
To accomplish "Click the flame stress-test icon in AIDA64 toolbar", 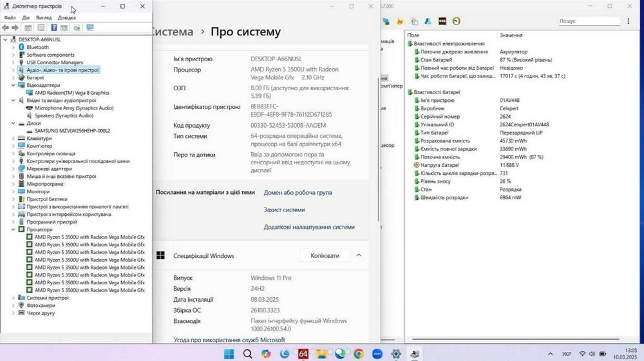I will [x=400, y=21].
